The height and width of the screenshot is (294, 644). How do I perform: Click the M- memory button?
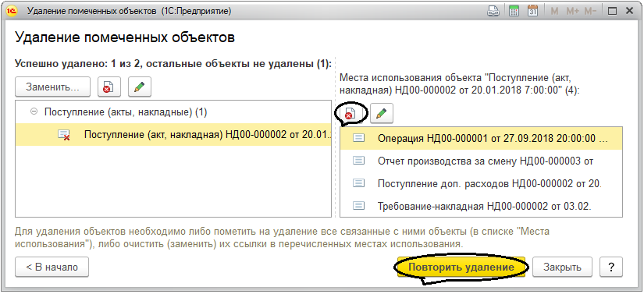click(590, 12)
